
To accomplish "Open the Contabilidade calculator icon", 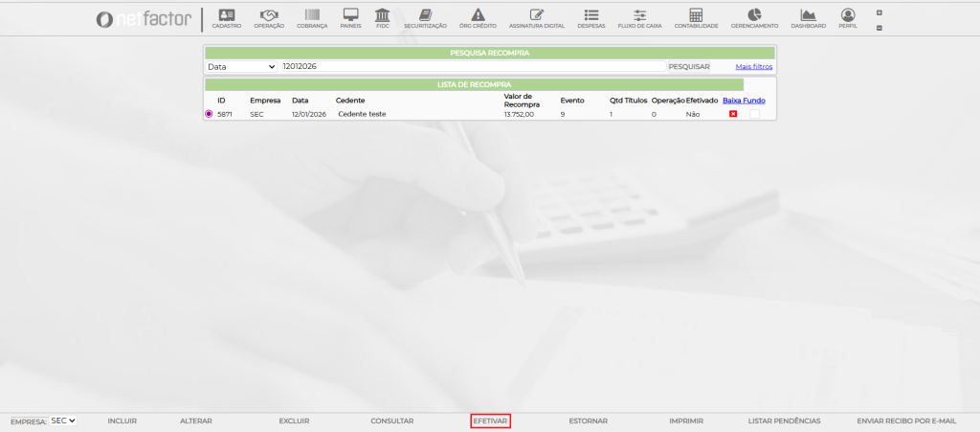I will click(696, 15).
